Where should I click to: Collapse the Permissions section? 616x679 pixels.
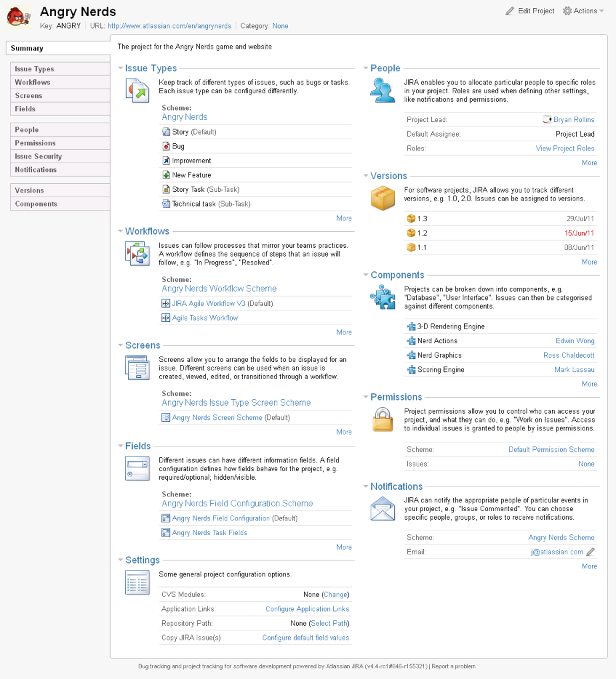tap(365, 396)
